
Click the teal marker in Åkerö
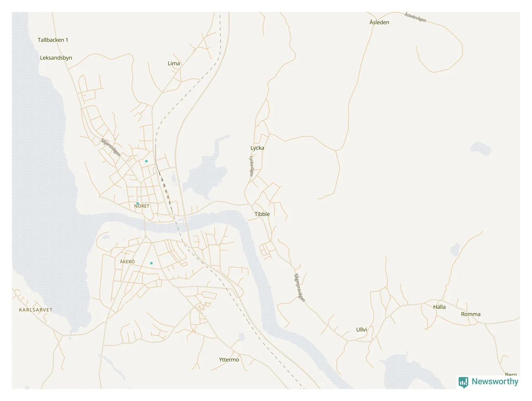(x=151, y=263)
